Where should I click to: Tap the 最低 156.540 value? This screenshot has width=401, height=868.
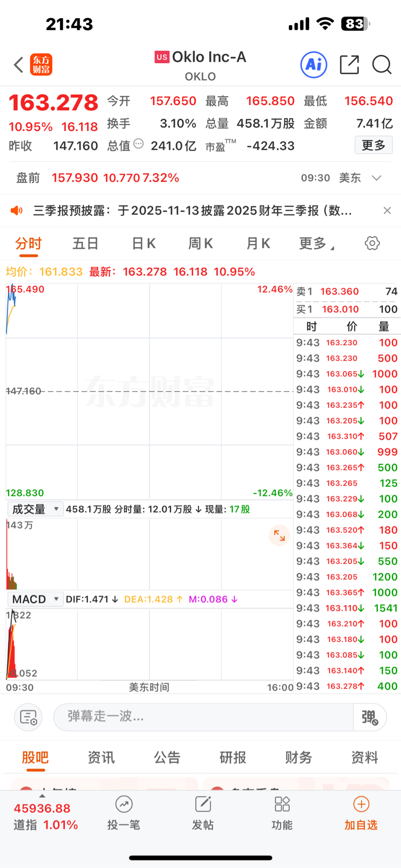coord(369,101)
